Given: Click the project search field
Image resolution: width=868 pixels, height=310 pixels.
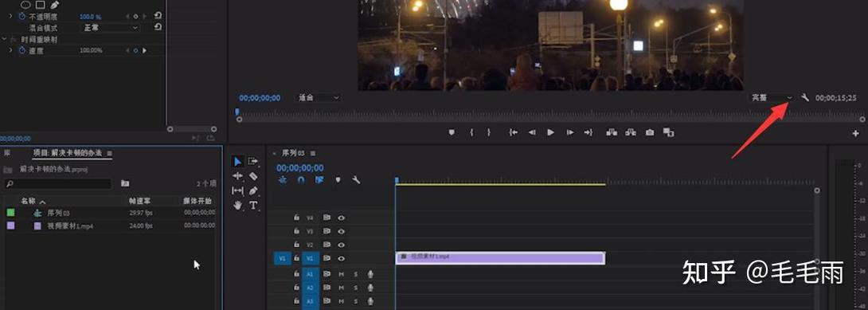Looking at the screenshot, I should pyautogui.click(x=58, y=183).
